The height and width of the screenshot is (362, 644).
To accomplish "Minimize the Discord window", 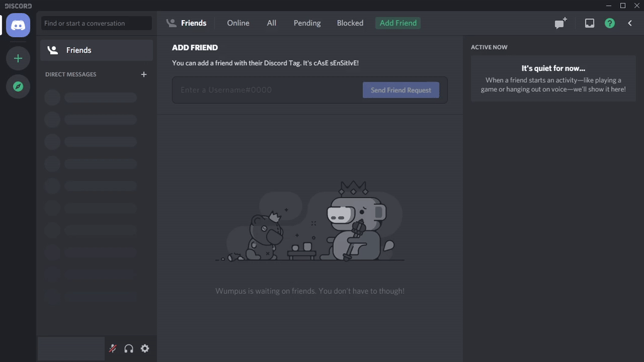I will [x=609, y=6].
